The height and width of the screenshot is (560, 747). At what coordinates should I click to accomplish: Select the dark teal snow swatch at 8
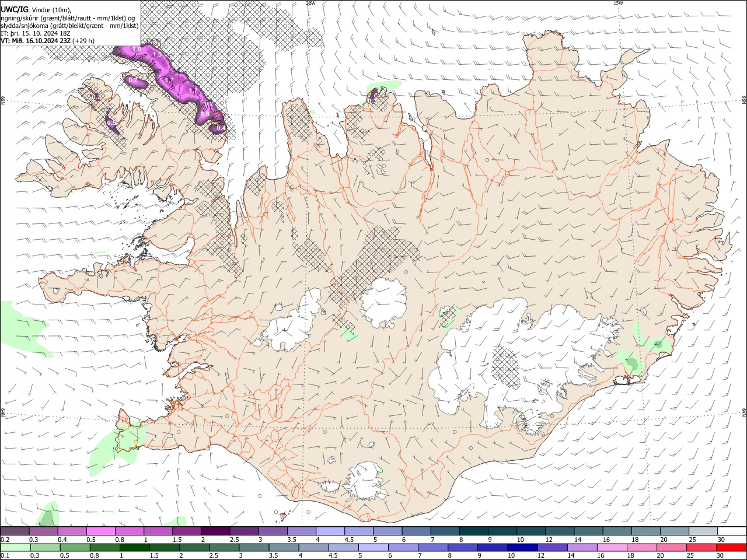click(x=474, y=531)
